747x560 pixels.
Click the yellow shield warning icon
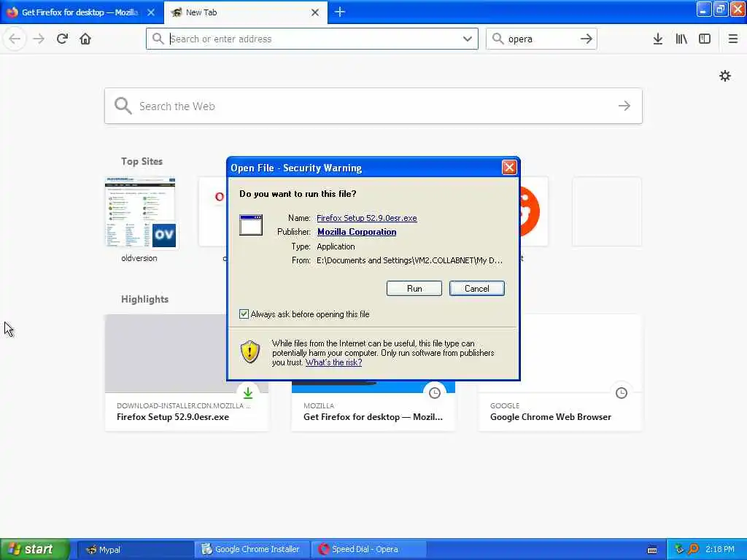tap(249, 352)
